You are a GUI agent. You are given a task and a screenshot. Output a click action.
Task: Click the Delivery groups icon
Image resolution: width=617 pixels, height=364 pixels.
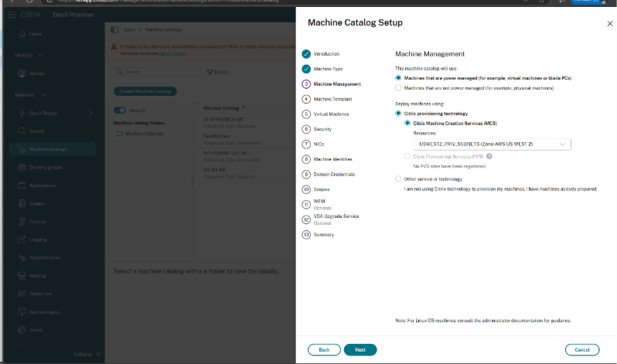22,167
